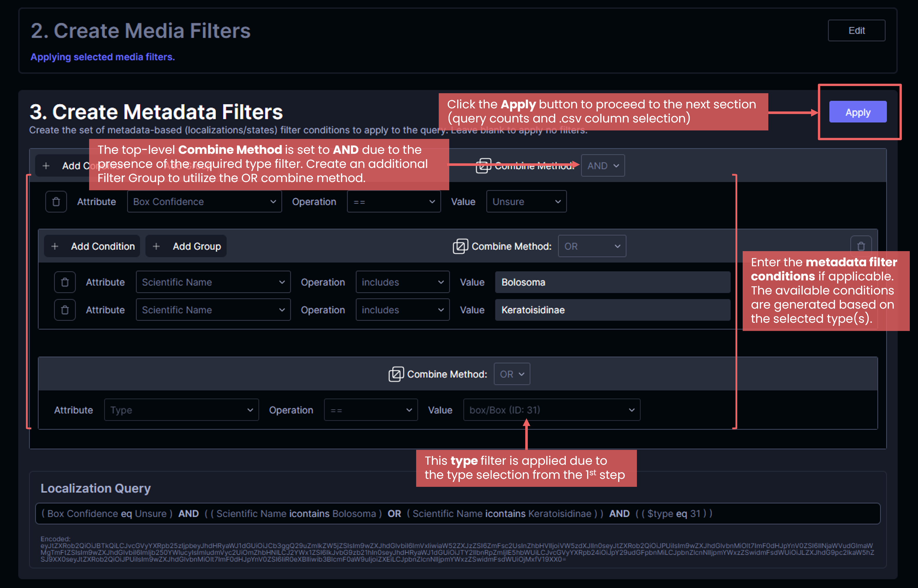Delete the Bolosoma condition row via trash icon
Screen dimensions: 918x588
[65, 282]
